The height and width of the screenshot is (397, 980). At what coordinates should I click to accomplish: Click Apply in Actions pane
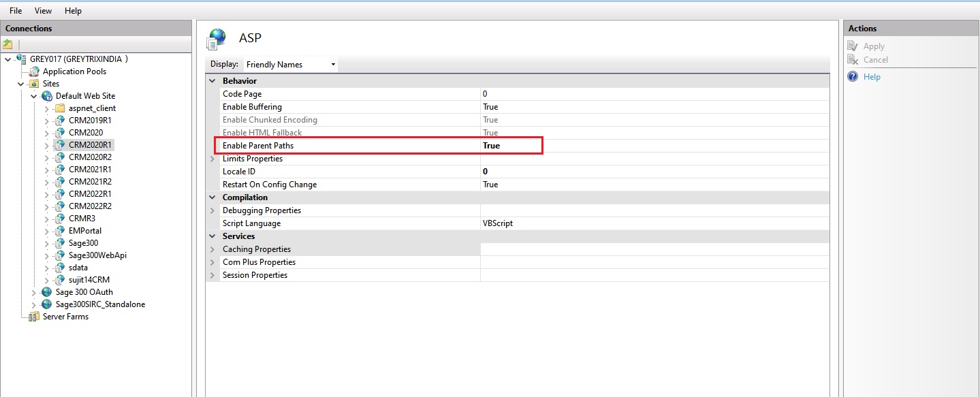874,46
